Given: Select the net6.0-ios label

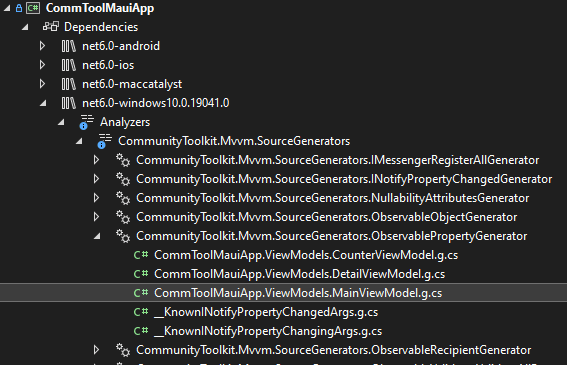Looking at the screenshot, I should tap(108, 65).
